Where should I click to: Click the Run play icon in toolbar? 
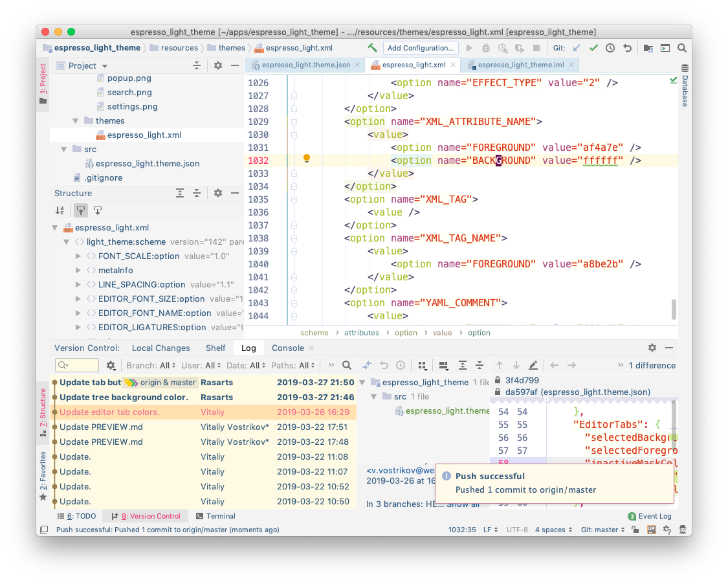pyautogui.click(x=469, y=48)
